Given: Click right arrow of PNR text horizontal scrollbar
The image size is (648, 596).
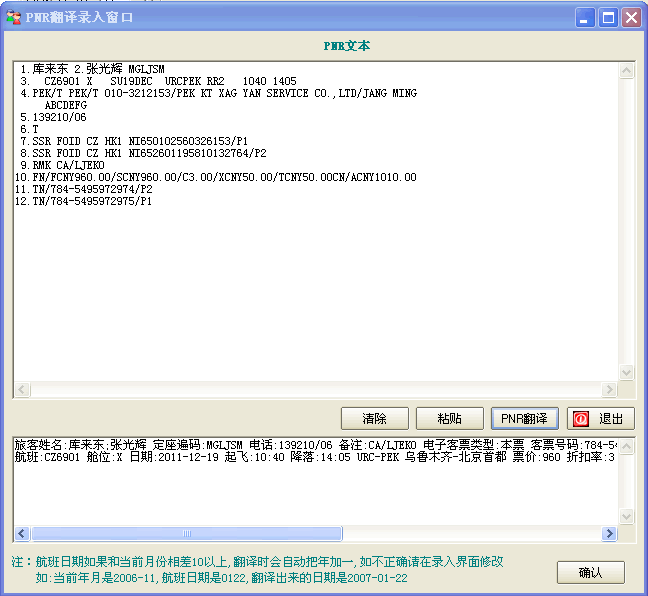Looking at the screenshot, I should click(x=609, y=389).
